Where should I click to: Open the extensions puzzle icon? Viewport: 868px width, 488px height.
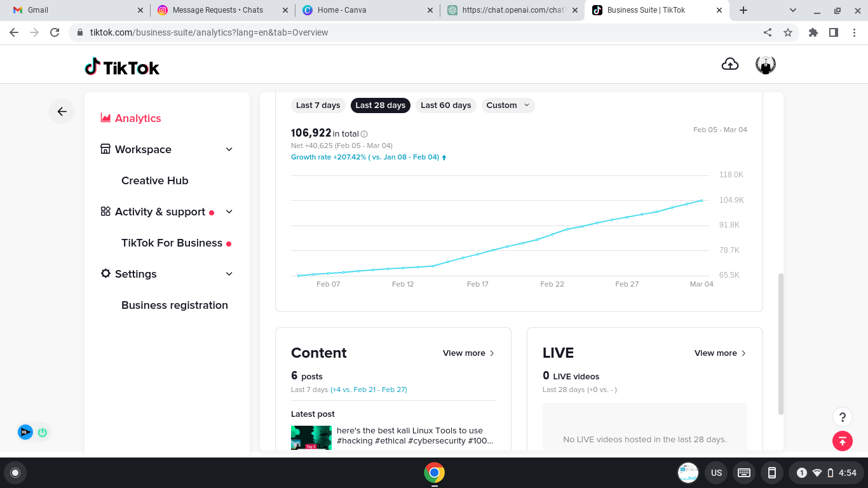pos(813,32)
